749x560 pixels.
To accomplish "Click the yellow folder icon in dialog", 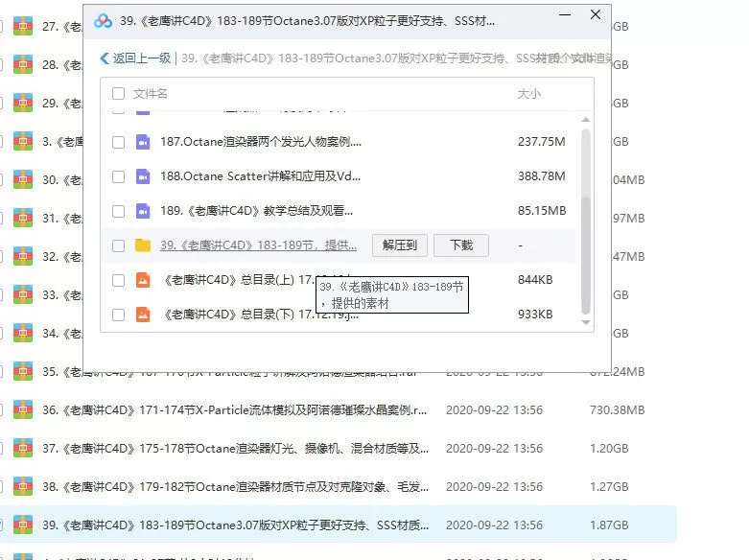I will click(143, 245).
